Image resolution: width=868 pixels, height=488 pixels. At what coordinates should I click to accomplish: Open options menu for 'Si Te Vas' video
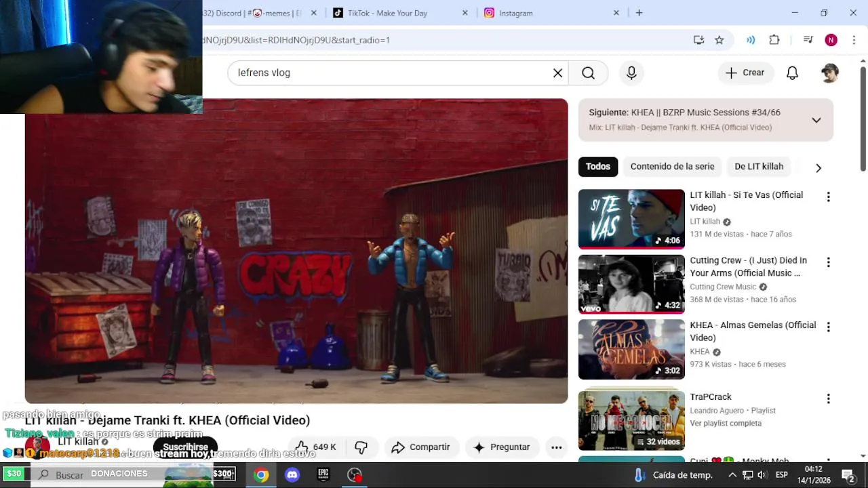828,197
